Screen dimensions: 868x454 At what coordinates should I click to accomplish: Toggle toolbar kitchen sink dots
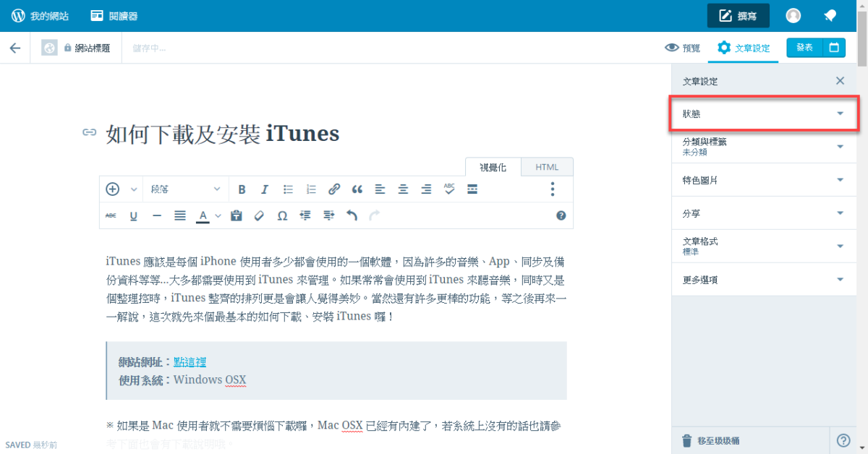552,189
